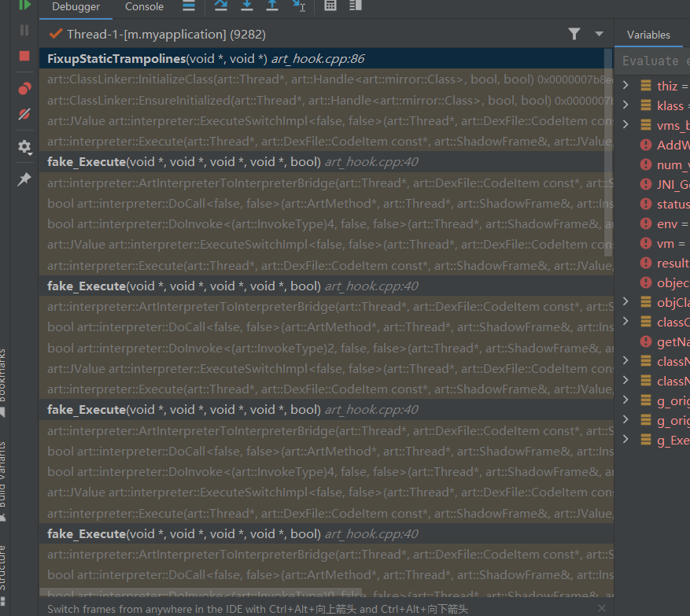Close the Switch frames hint banner
690x616 pixels.
coord(602,608)
